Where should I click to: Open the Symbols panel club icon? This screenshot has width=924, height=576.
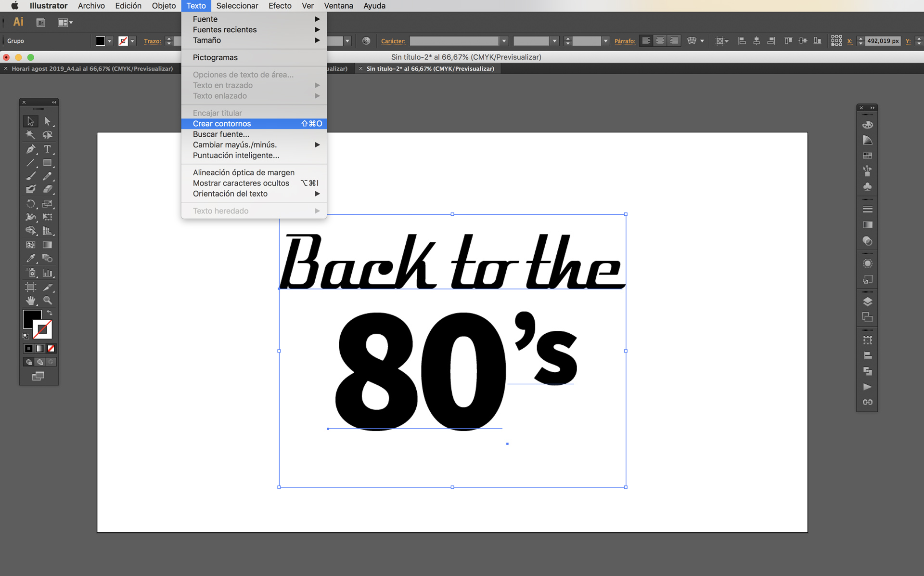pyautogui.click(x=867, y=186)
